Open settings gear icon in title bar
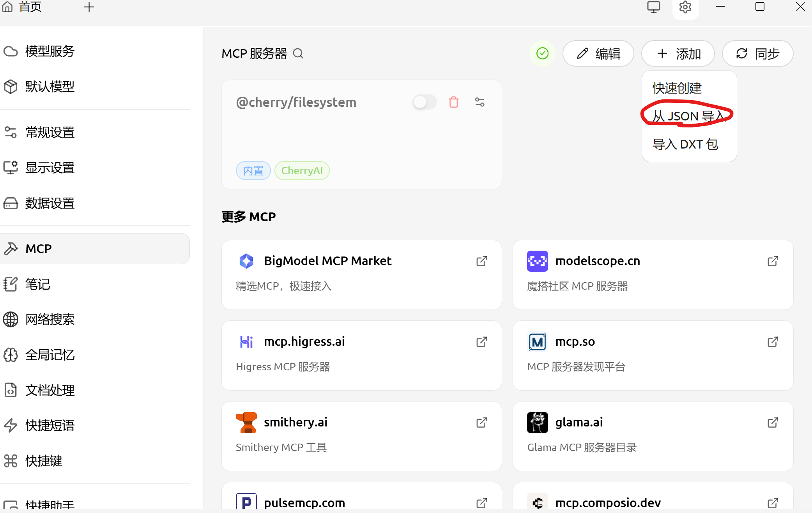Screen dimensions: 812x513 (x=685, y=7)
